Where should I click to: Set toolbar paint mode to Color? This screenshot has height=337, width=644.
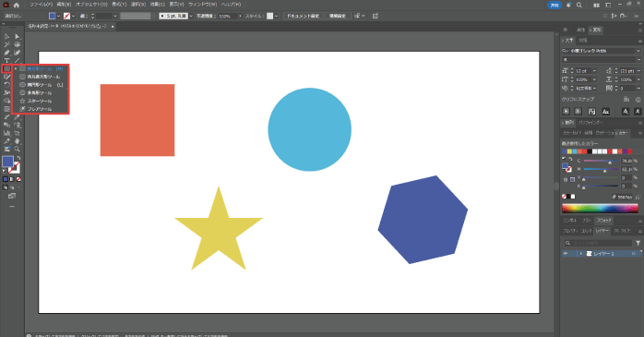(6, 179)
